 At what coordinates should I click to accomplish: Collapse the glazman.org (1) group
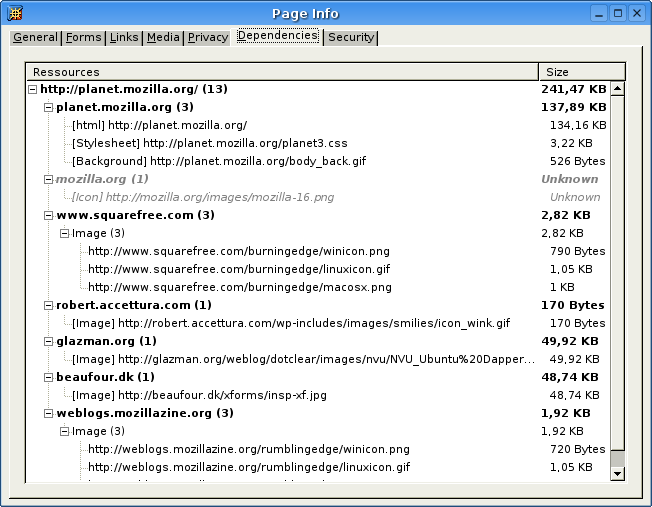point(49,341)
